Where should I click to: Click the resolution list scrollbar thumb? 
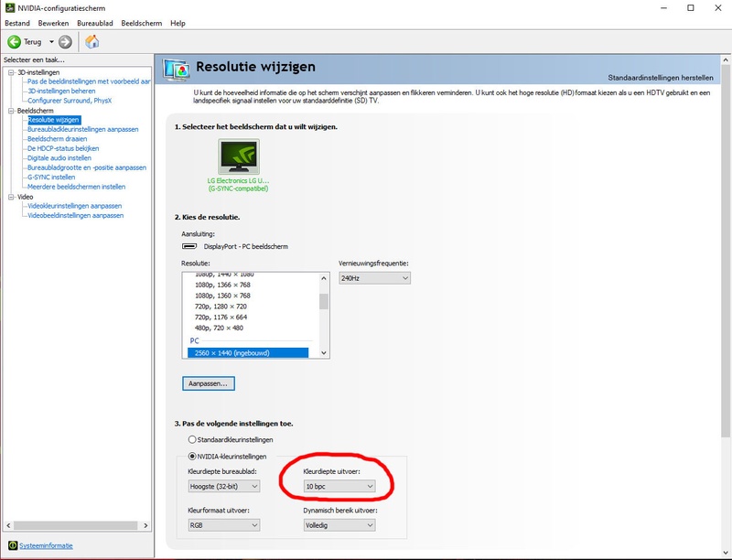point(324,301)
